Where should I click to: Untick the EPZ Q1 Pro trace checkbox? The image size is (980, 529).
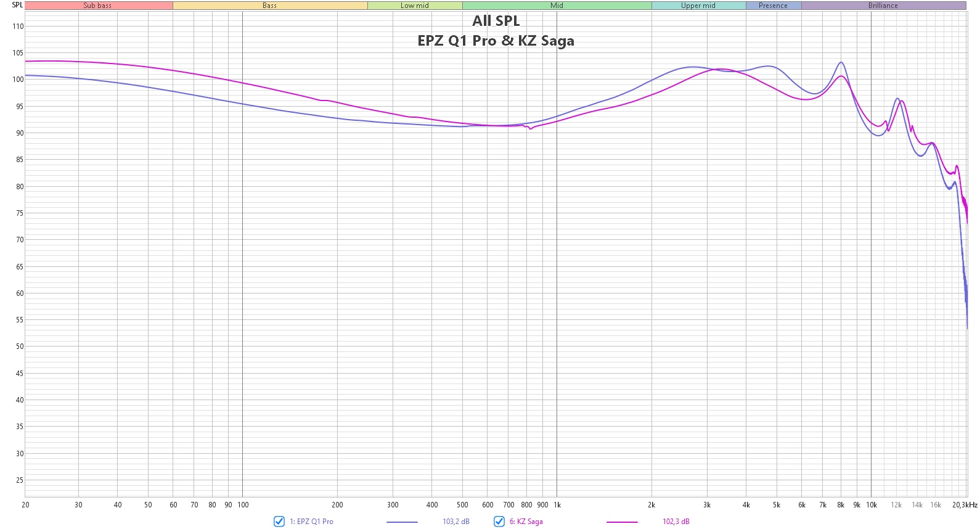tap(279, 522)
